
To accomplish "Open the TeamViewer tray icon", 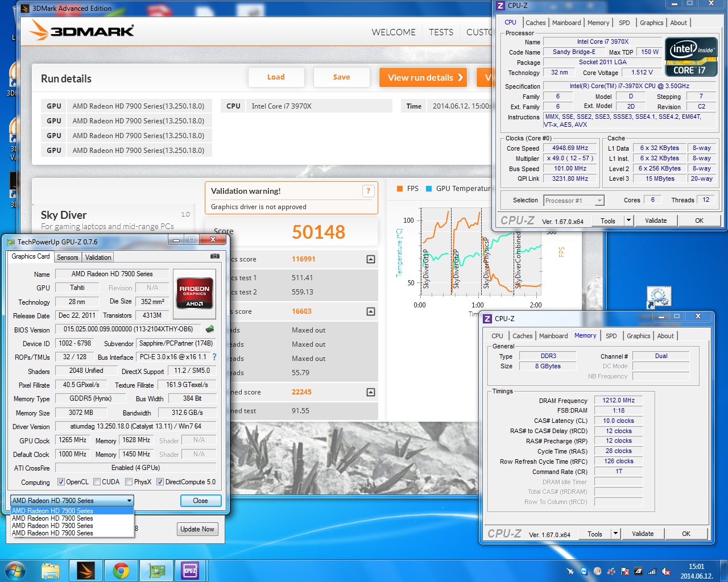I will coord(584,571).
